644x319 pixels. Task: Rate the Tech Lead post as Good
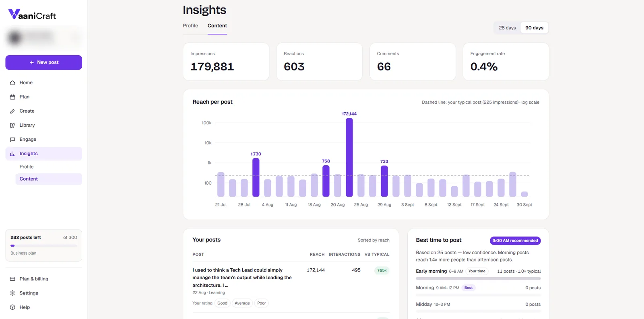[x=222, y=303]
